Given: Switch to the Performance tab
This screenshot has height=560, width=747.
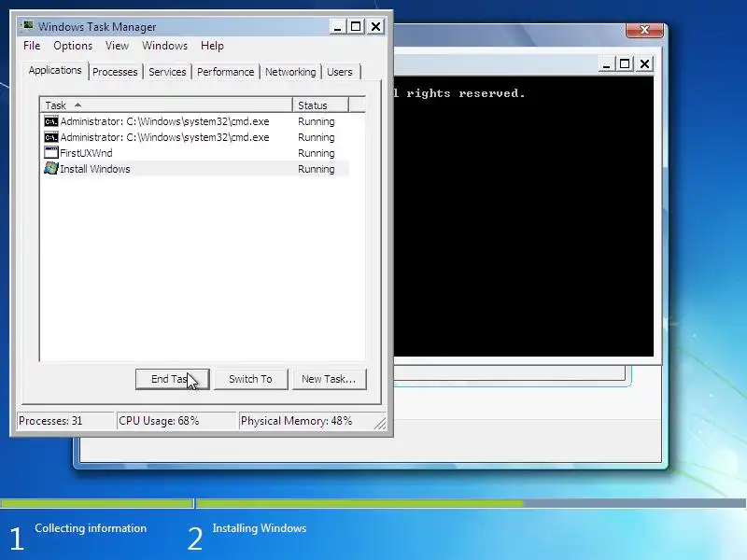Looking at the screenshot, I should 226,72.
